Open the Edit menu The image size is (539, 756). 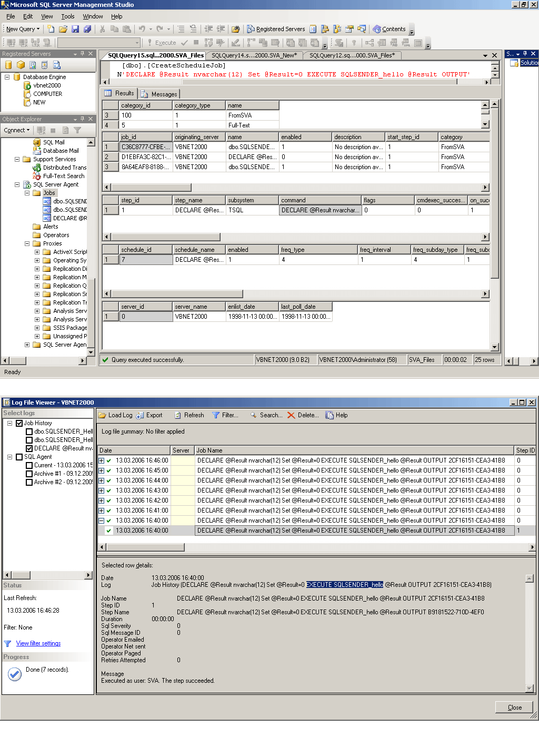(x=28, y=16)
